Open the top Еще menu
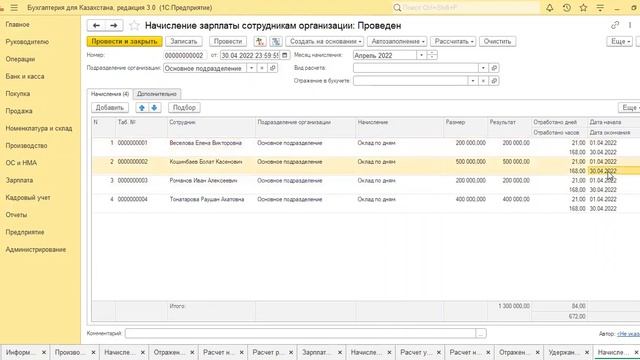The height and width of the screenshot is (360, 640). (620, 41)
